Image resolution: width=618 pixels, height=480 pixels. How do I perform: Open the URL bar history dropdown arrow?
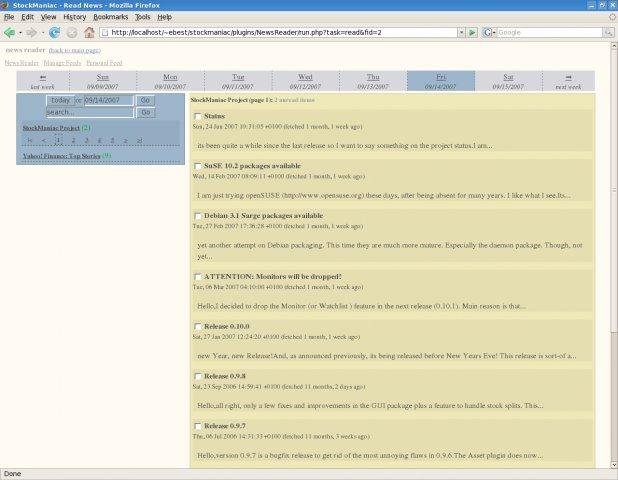(x=459, y=32)
